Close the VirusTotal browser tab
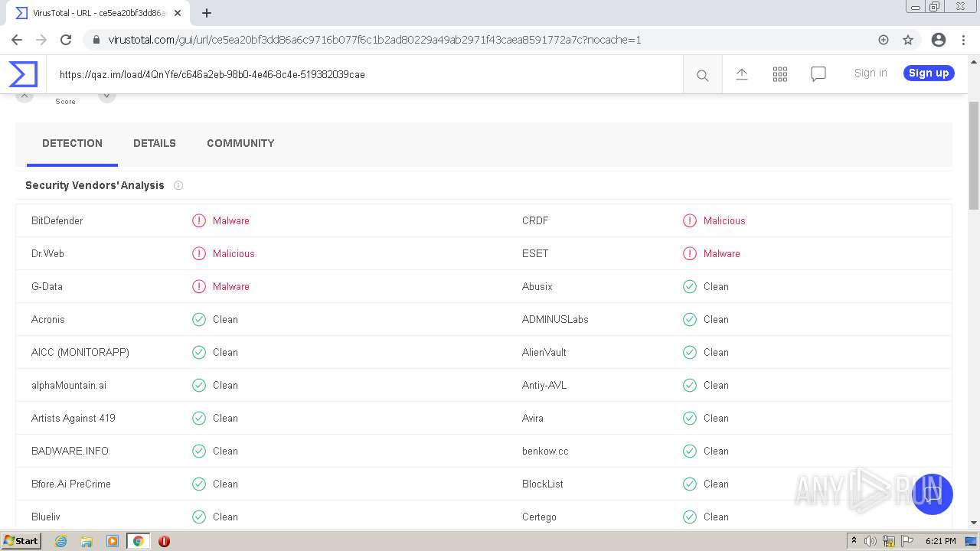 coord(178,13)
